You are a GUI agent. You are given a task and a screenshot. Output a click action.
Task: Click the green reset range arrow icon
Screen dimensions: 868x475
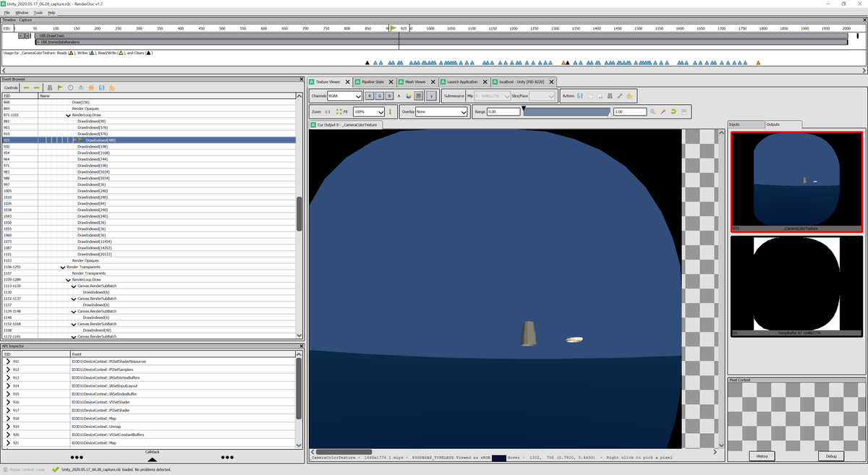point(673,112)
